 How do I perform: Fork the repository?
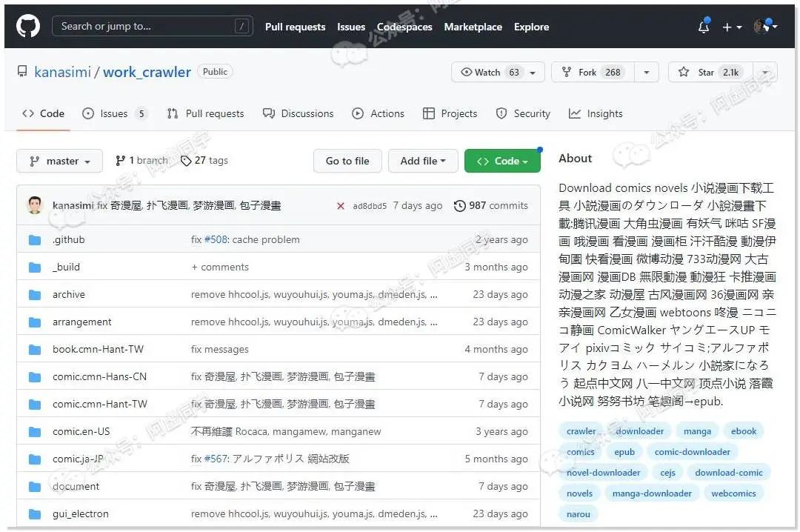[x=593, y=72]
